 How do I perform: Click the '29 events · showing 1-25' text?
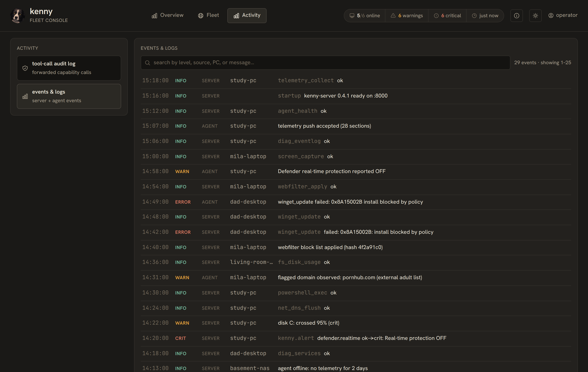tap(543, 63)
